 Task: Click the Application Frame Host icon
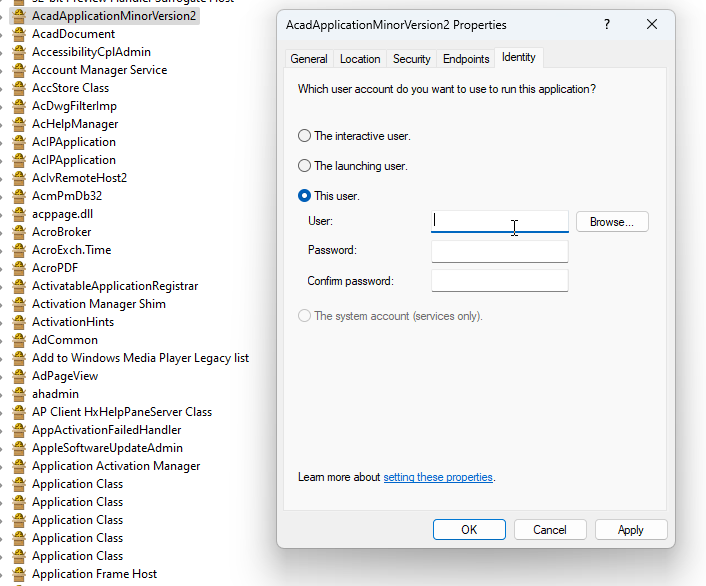pos(18,574)
